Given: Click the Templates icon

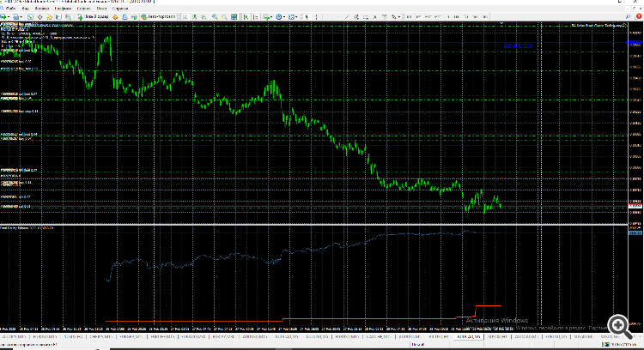Looking at the screenshot, I should [292, 17].
